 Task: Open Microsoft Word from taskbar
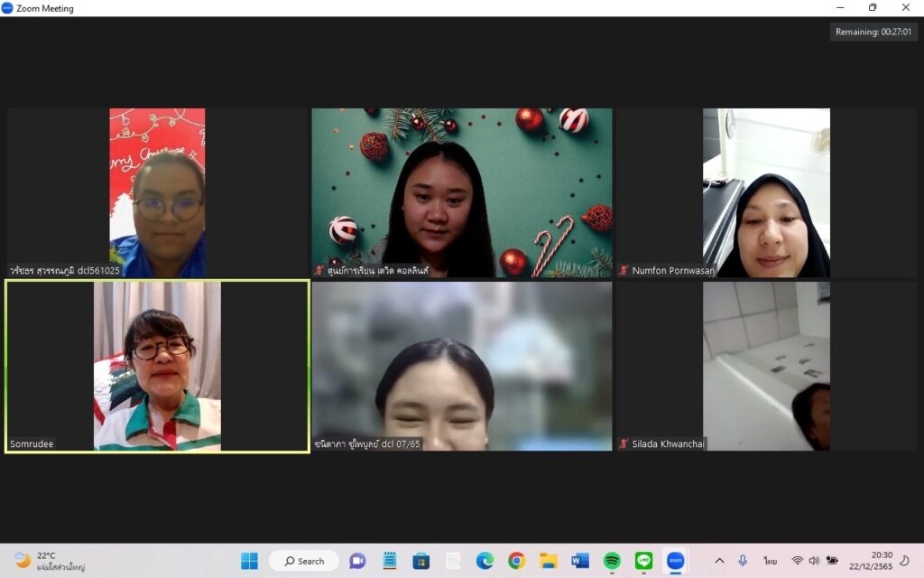pyautogui.click(x=580, y=561)
